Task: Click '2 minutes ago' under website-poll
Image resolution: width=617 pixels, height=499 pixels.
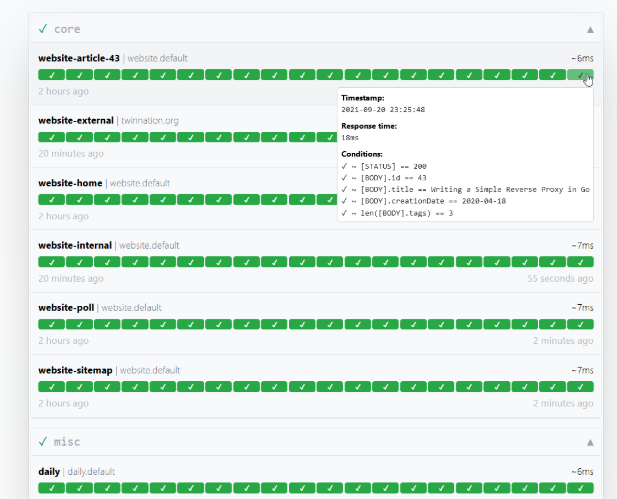Action: (563, 341)
